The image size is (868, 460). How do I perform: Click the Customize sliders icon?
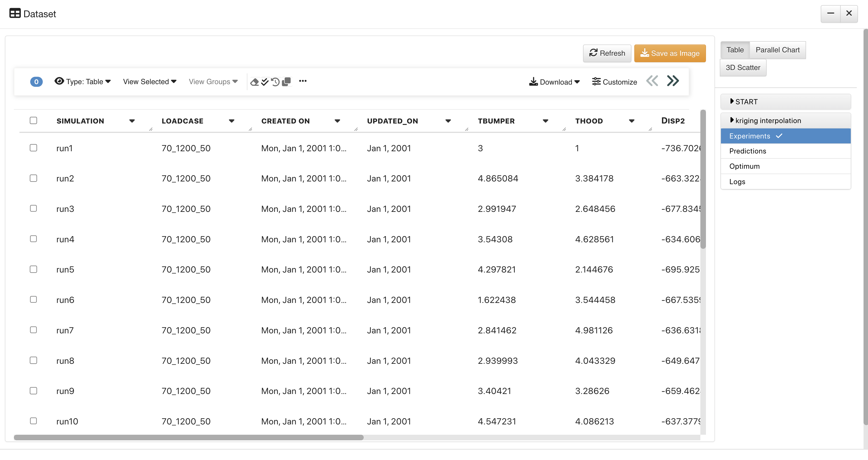596,82
